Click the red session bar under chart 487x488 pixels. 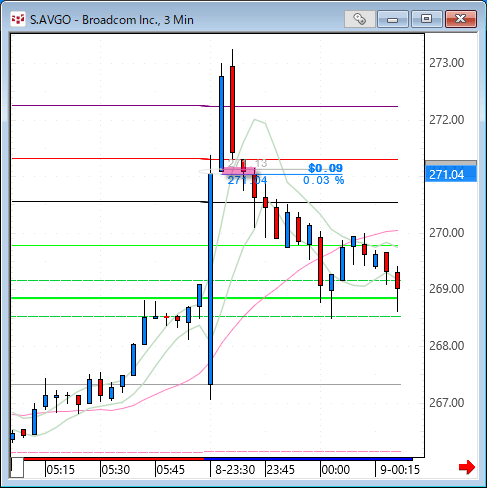click(113, 459)
